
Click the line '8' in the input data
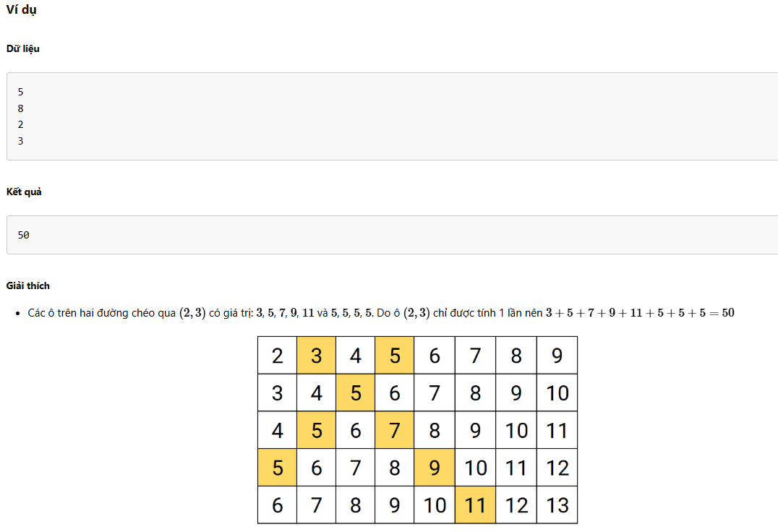click(x=20, y=108)
